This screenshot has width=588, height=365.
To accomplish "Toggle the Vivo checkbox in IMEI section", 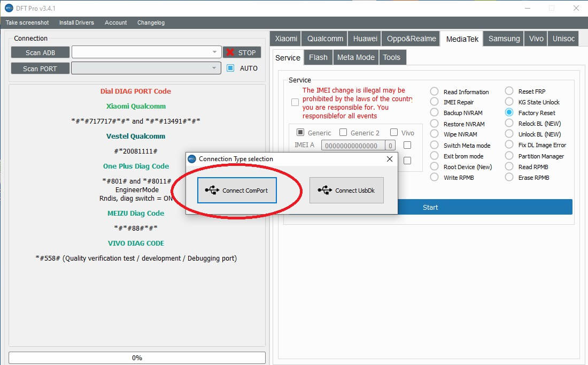I will point(394,132).
